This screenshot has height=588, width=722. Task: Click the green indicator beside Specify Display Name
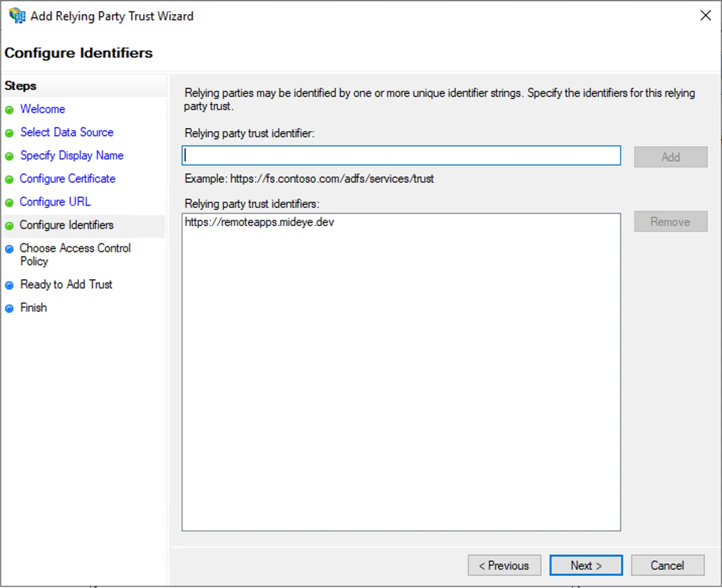[x=10, y=156]
